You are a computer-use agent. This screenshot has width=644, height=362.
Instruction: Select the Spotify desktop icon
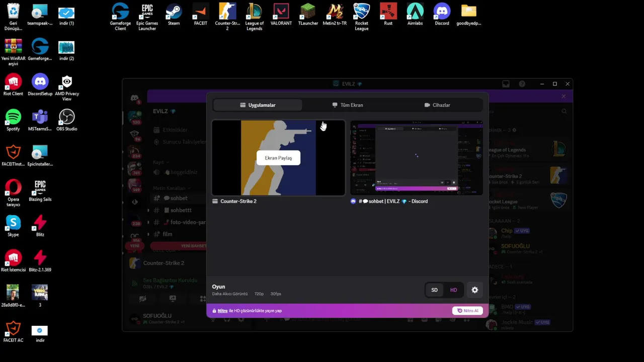(x=13, y=120)
